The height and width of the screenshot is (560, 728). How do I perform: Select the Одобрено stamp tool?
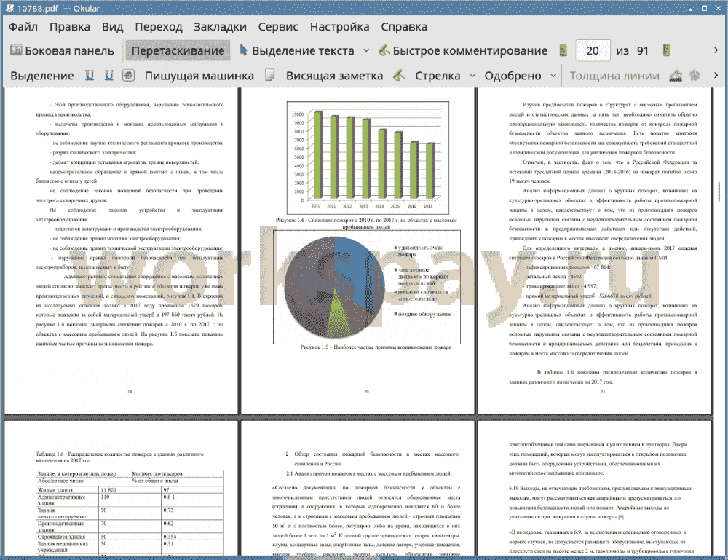point(513,75)
